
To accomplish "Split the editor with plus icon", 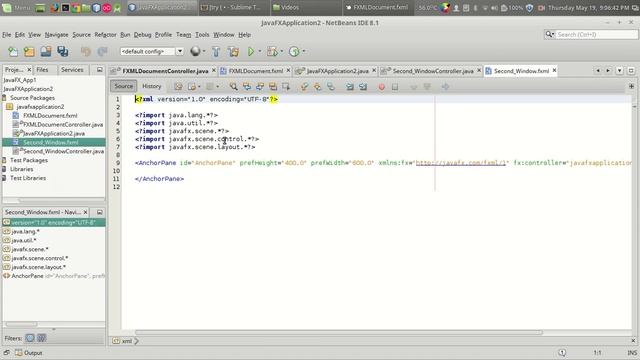I will 631,87.
